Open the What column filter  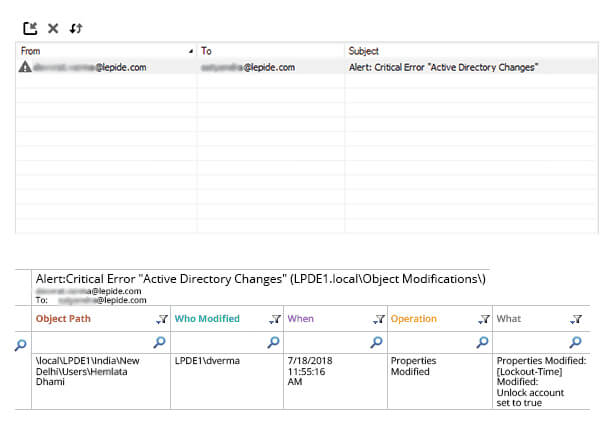click(576, 319)
